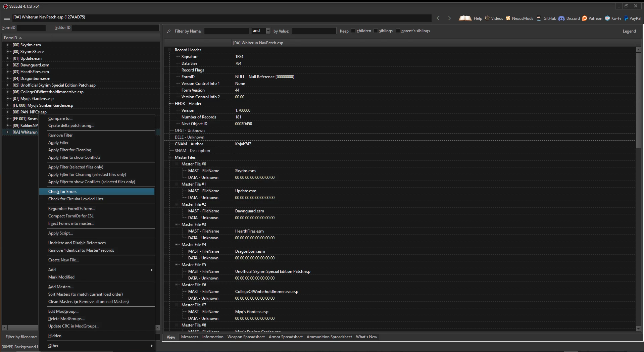Click the record view scroll down arrow

click(x=638, y=329)
